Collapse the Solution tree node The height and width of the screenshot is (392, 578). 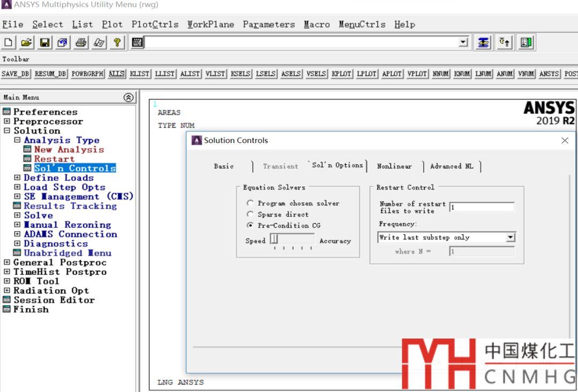coord(6,130)
